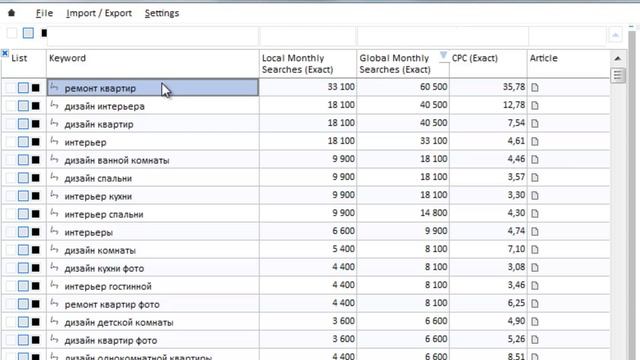The width and height of the screenshot is (640, 360).
Task: Open the File menu
Action: (44, 13)
